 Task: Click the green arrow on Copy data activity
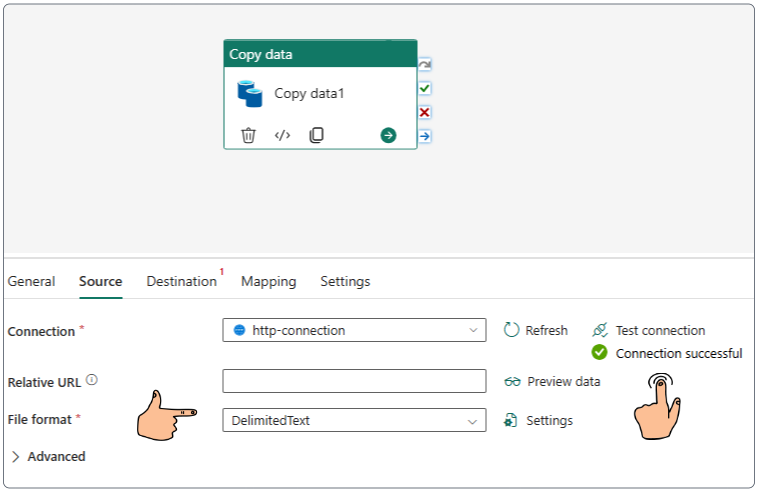tap(388, 135)
